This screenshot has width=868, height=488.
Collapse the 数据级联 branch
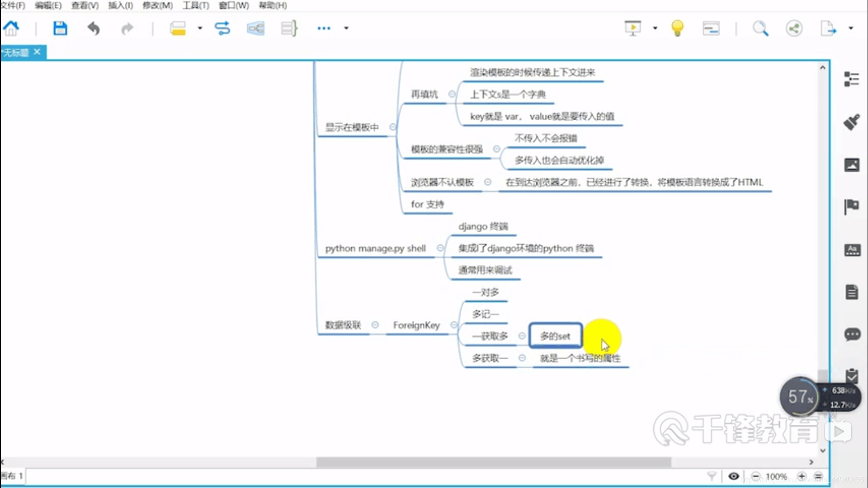375,325
